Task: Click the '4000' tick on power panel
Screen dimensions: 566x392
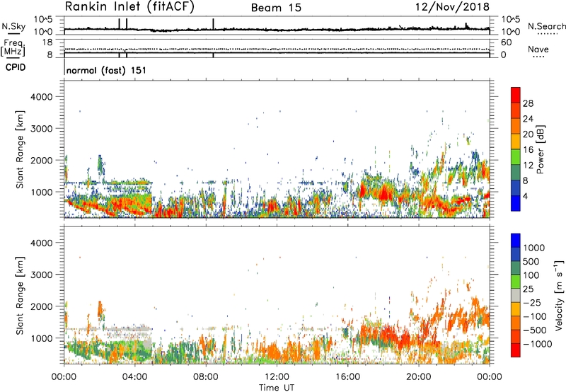Action: pos(42,97)
